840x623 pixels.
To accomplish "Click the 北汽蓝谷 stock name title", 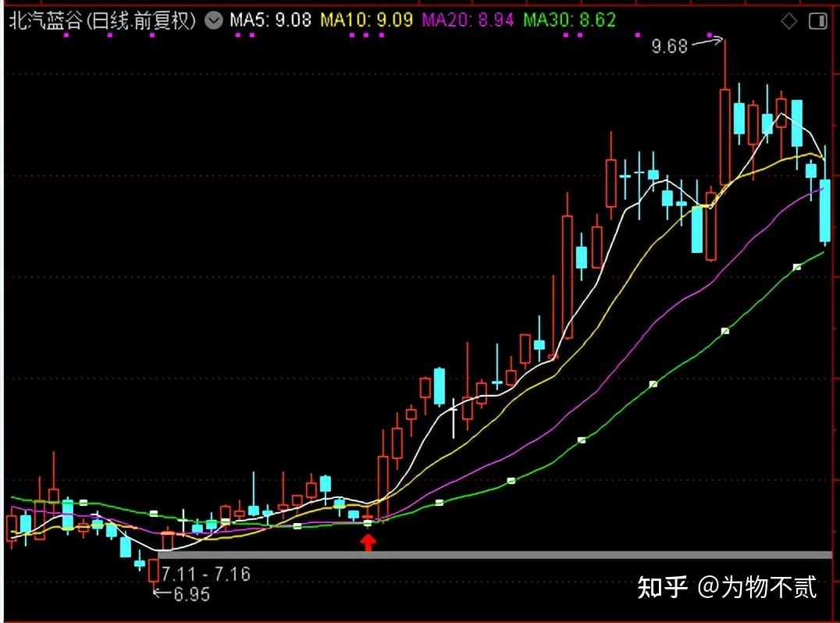I will coord(101,21).
